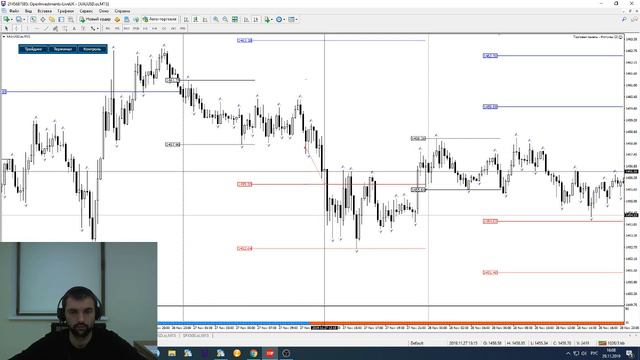Image resolution: width=640 pixels, height=360 pixels.
Task: Toggle chart shift icon
Action: click(256, 19)
